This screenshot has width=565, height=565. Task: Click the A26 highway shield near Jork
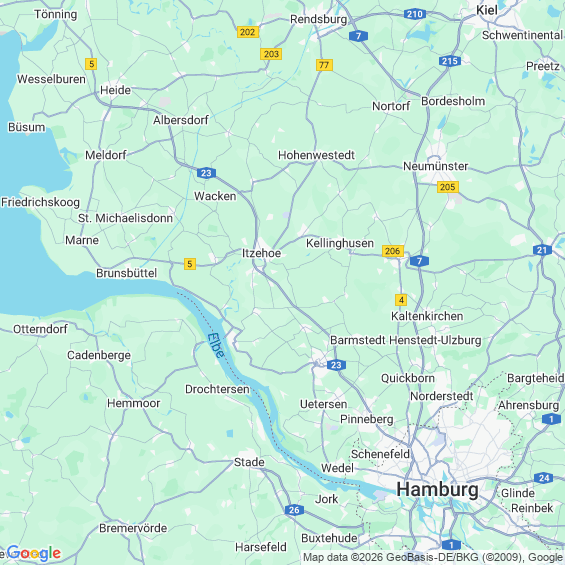click(294, 510)
